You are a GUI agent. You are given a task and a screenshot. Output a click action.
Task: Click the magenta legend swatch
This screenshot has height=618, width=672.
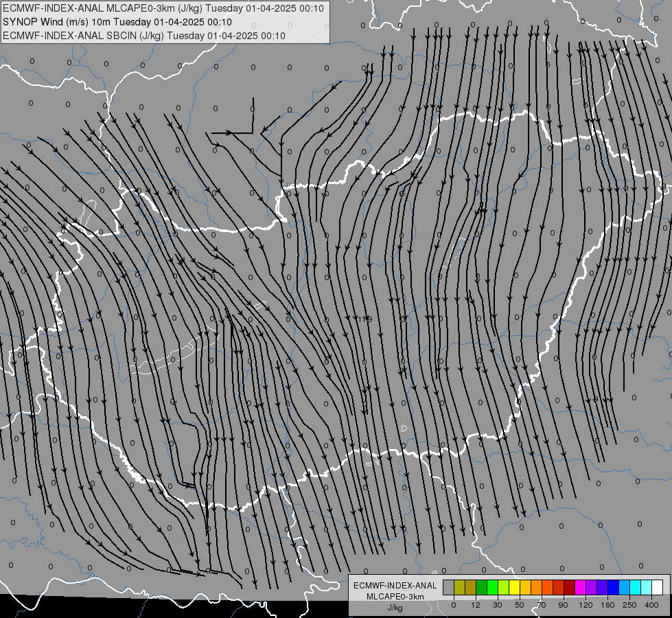click(x=580, y=587)
